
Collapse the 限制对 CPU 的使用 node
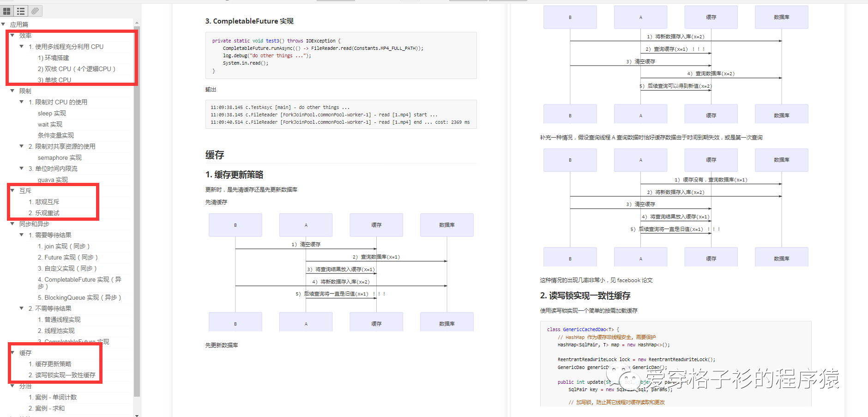click(x=22, y=102)
